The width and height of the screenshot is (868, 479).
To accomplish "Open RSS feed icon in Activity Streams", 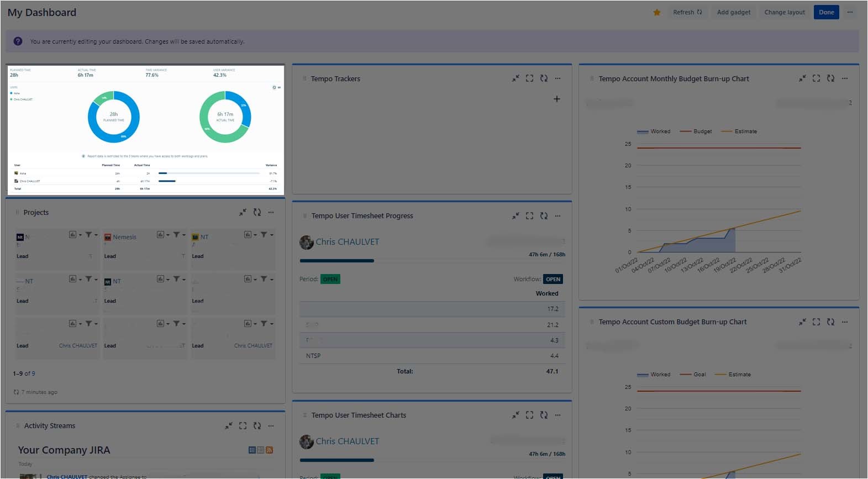I will point(270,450).
